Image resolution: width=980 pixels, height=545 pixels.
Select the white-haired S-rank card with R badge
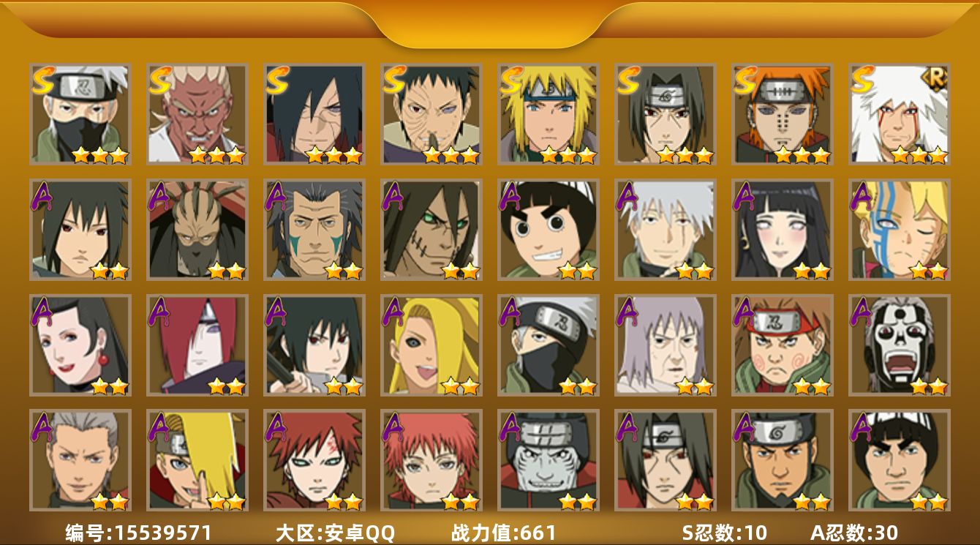coord(900,114)
